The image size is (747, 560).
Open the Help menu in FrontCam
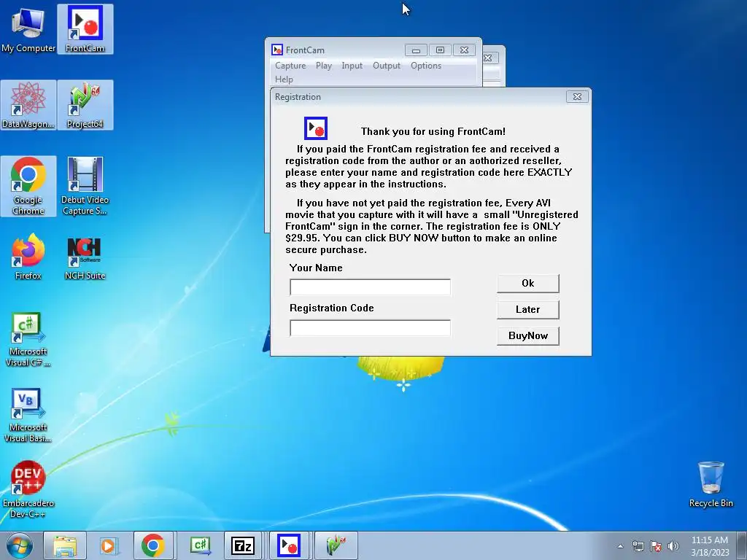(x=284, y=79)
